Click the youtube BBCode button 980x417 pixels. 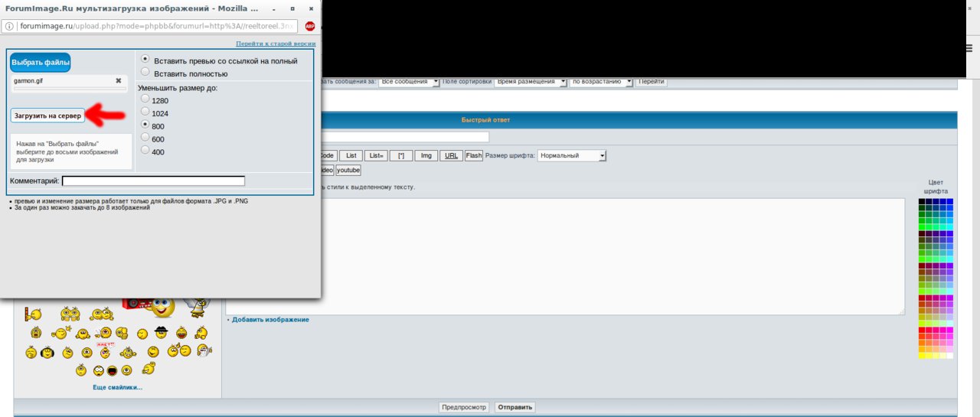pyautogui.click(x=348, y=170)
